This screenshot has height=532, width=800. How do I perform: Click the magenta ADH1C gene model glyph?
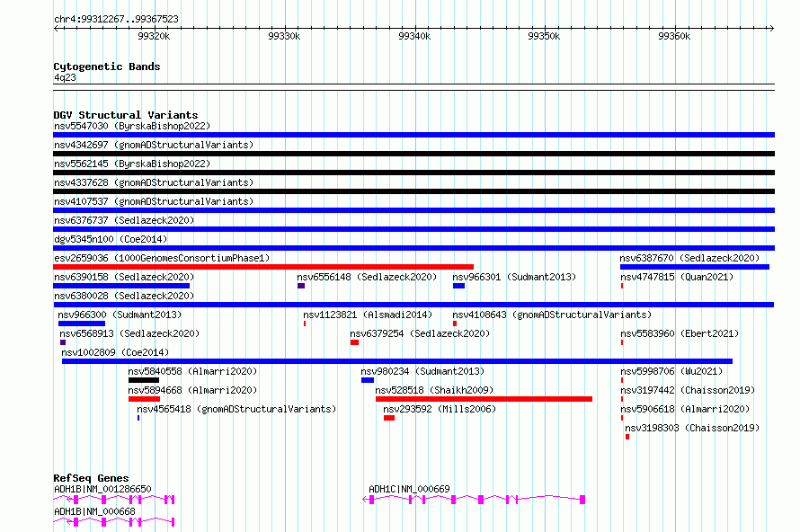click(474, 500)
